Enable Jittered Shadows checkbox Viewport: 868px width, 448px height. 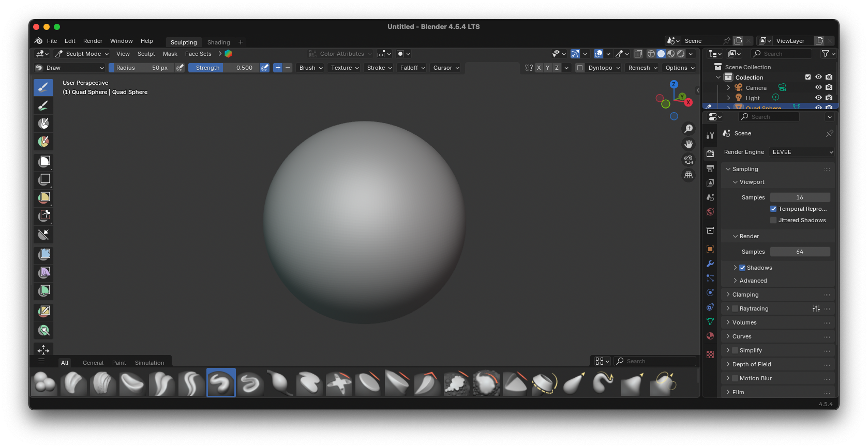tap(773, 220)
